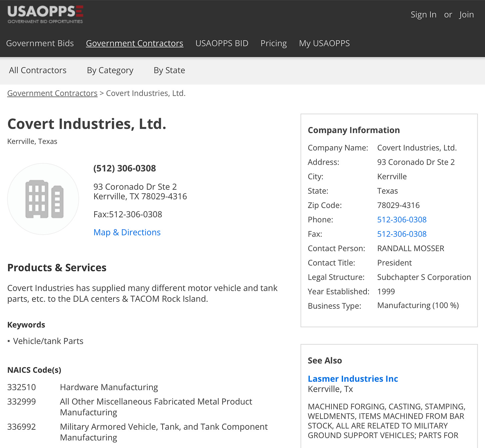
Task: Click street address 93 Coronado Dr Ste 2 beside icon
Action: pos(135,187)
